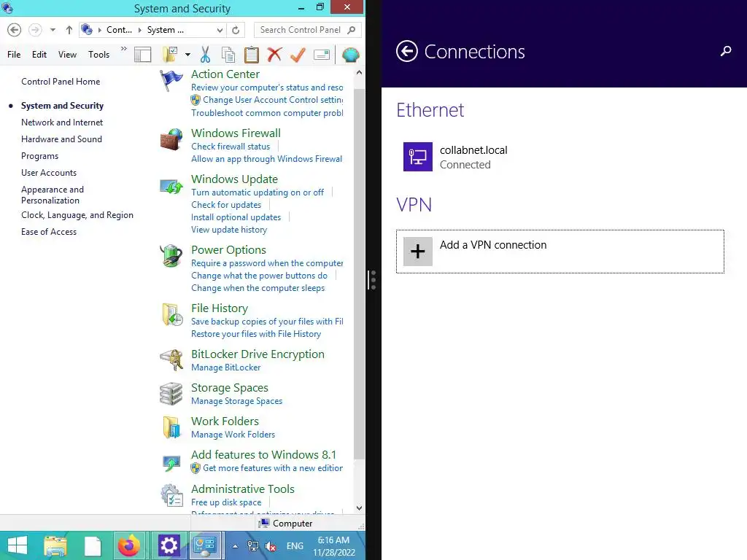
Task: Click the PC settings gear taskbar icon
Action: 169,545
